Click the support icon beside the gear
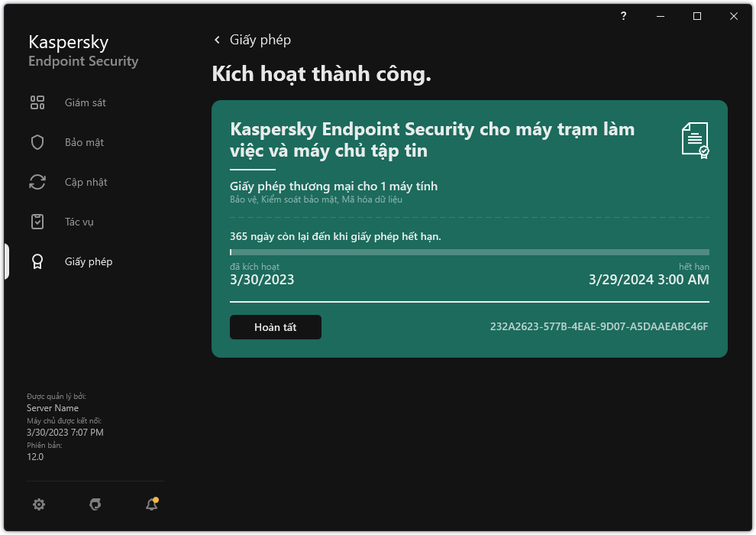 click(x=95, y=504)
